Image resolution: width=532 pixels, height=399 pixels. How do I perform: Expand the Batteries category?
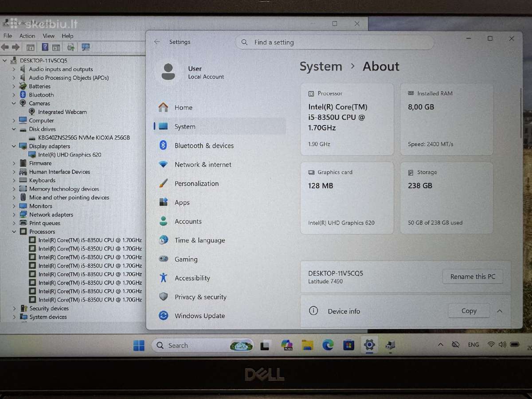tap(14, 86)
